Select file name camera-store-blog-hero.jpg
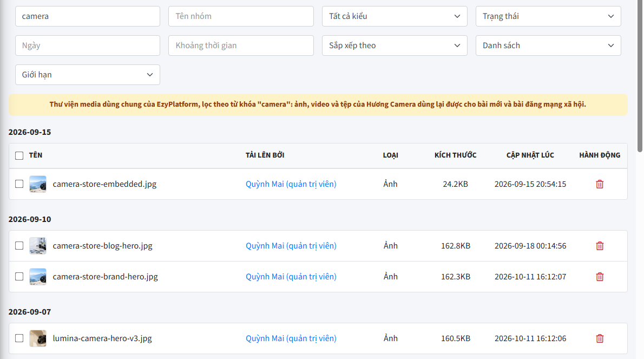This screenshot has width=644, height=359. tap(103, 246)
